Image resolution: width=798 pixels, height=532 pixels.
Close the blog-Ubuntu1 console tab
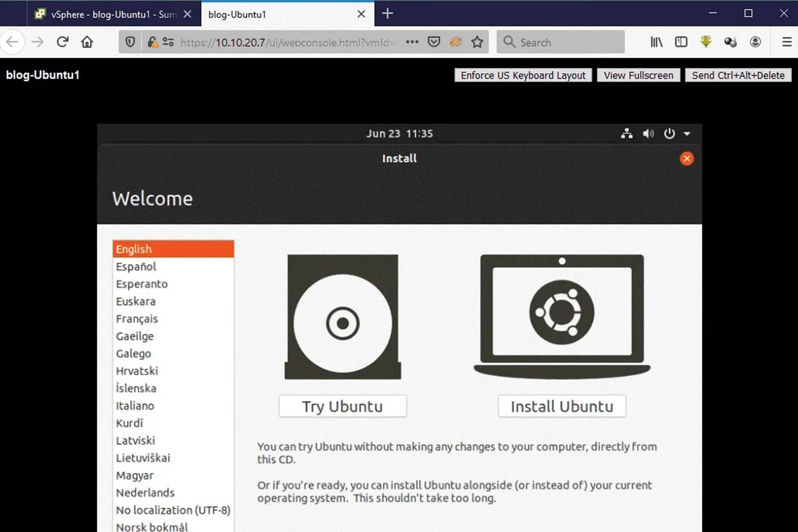[361, 14]
